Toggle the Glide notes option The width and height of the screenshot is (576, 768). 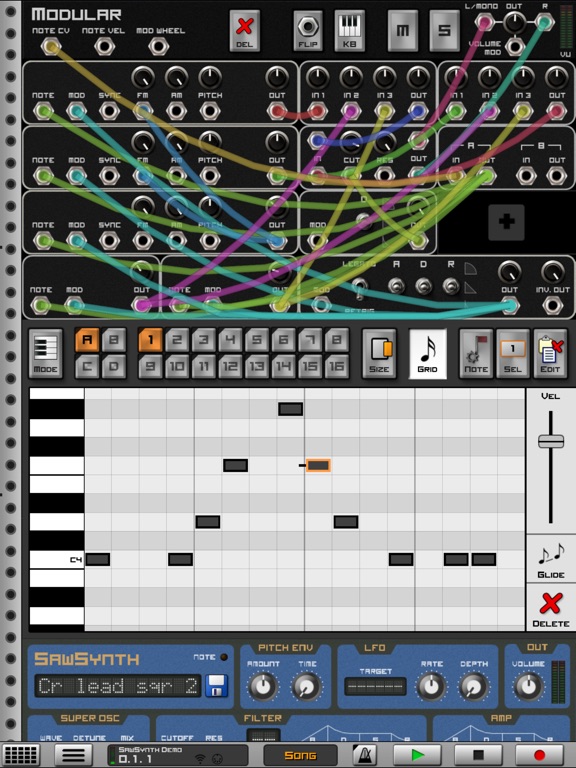pos(551,559)
